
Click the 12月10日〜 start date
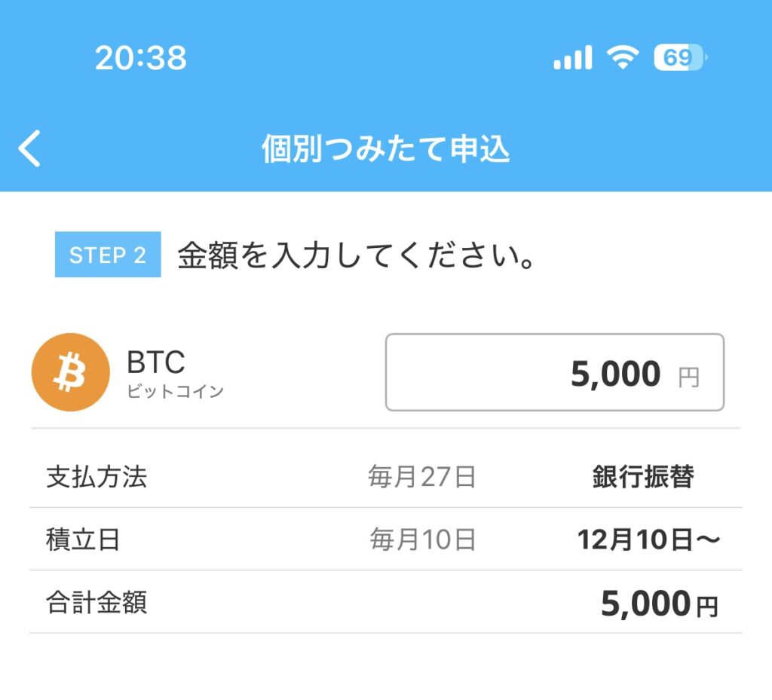click(649, 540)
